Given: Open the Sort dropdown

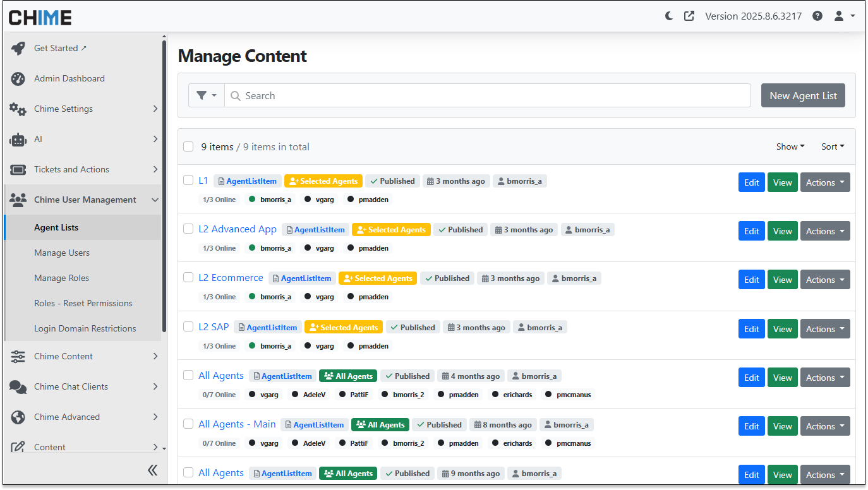Looking at the screenshot, I should [x=833, y=146].
